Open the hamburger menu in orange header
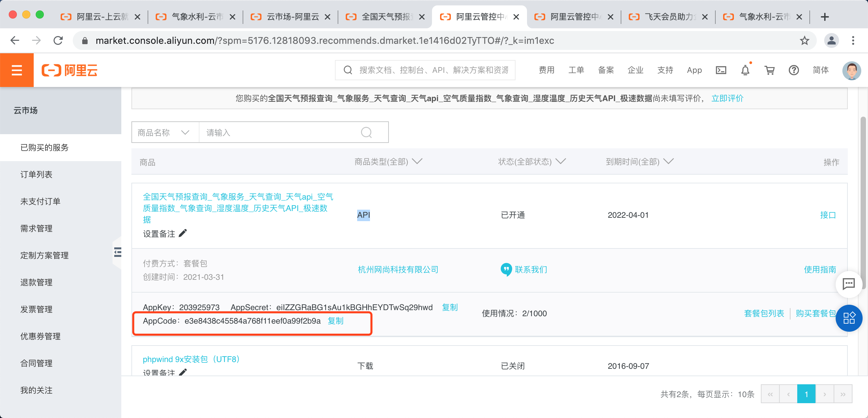 click(17, 70)
